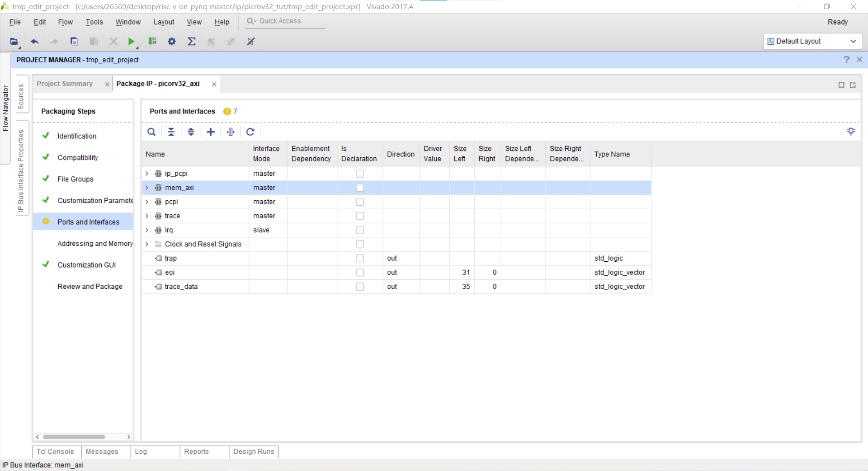This screenshot has width=868, height=471.
Task: Click the merge changes wizard icon
Action: tap(851, 131)
